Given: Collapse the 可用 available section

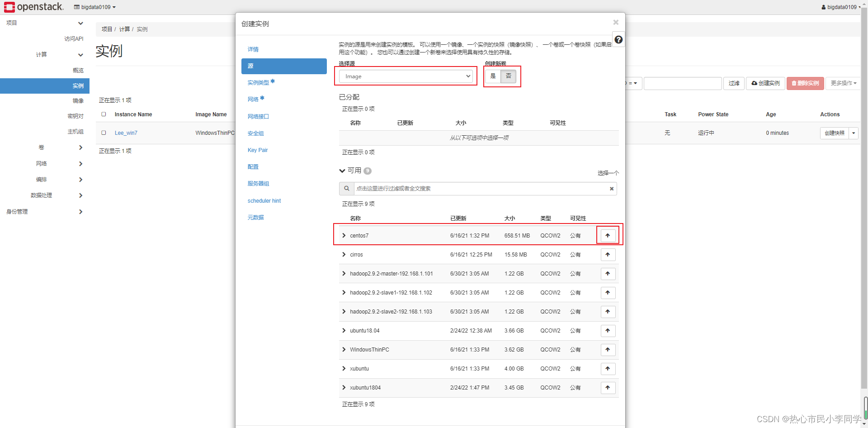Looking at the screenshot, I should click(342, 171).
